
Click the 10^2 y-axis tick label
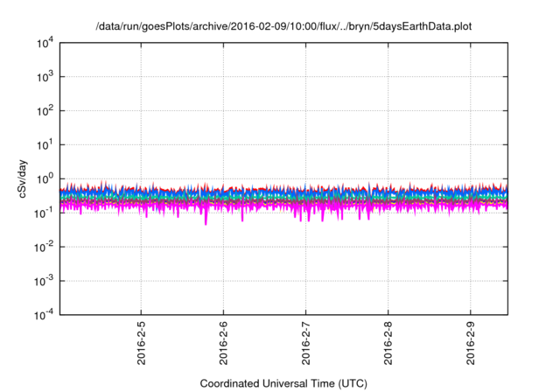[45, 111]
